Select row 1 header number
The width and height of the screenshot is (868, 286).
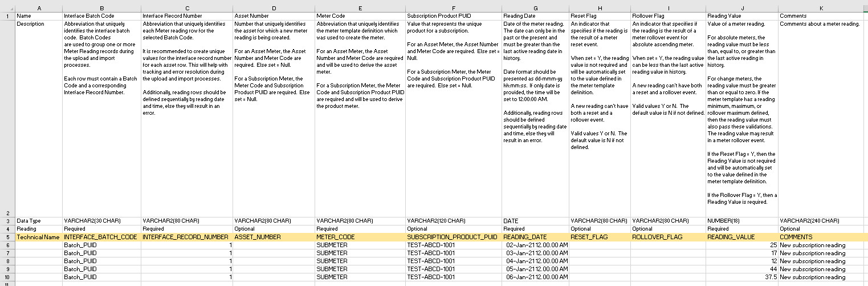coord(7,16)
